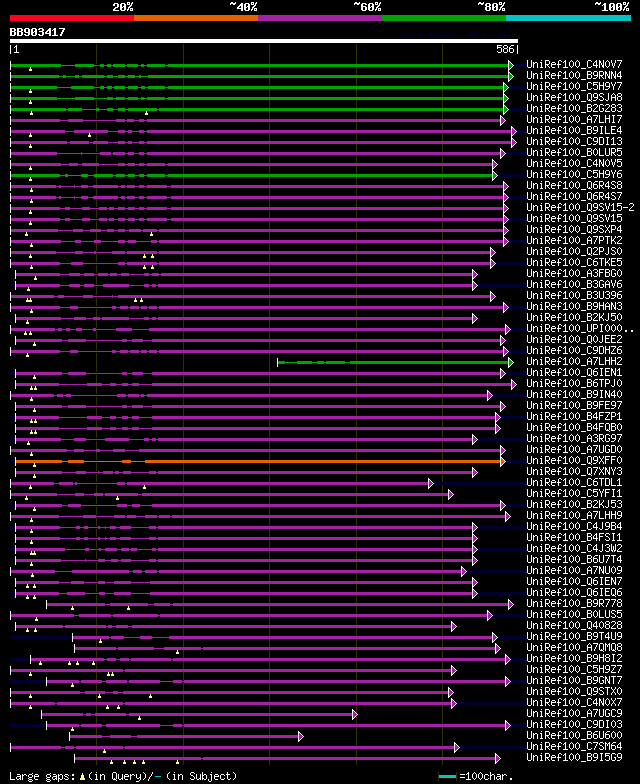Click the white BB903417 query bar
The image size is (640, 784).
point(264,41)
